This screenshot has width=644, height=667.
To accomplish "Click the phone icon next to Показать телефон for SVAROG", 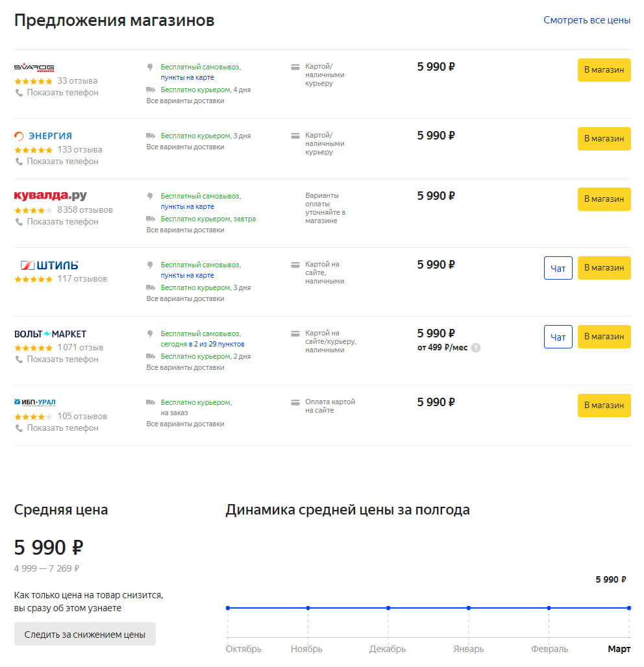I will (18, 92).
